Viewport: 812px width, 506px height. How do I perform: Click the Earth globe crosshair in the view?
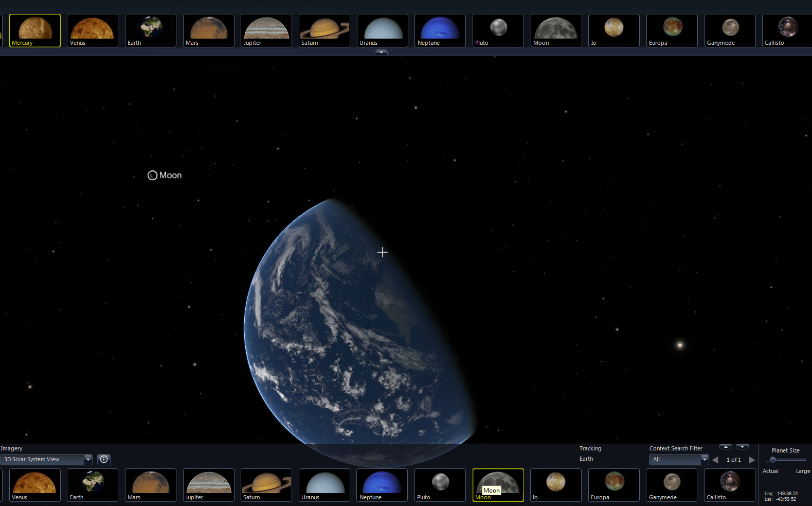click(383, 252)
